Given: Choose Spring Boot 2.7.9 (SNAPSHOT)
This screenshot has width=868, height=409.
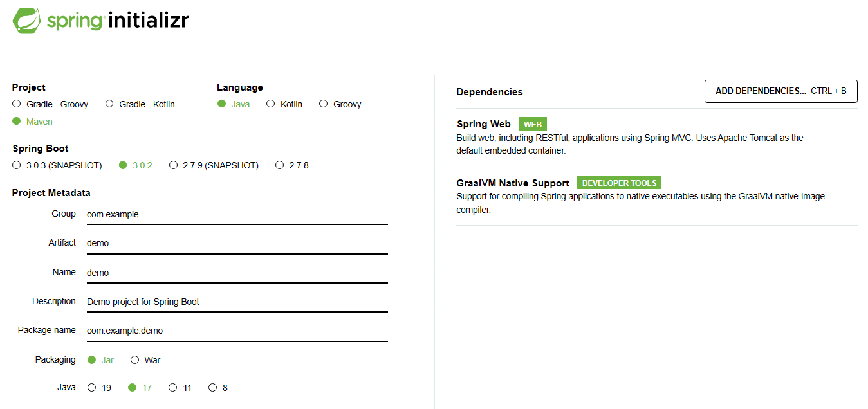Looking at the screenshot, I should (173, 165).
